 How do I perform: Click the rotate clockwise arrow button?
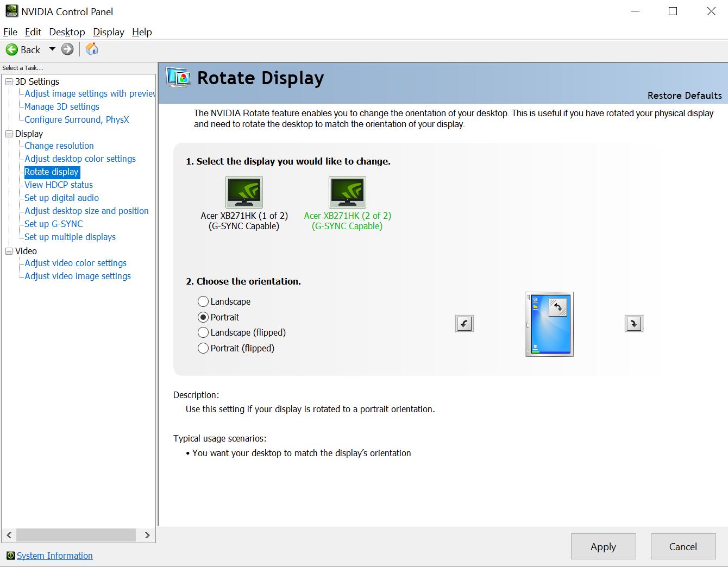[x=634, y=324]
